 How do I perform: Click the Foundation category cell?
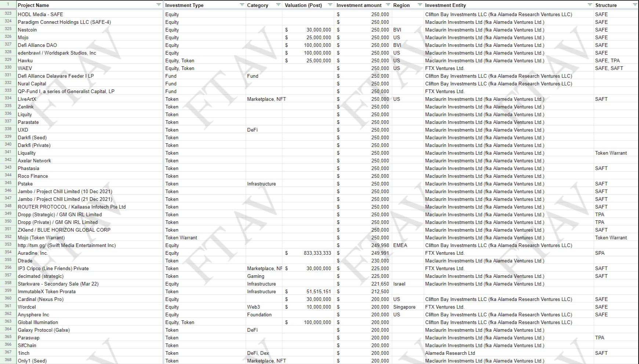(x=259, y=315)
